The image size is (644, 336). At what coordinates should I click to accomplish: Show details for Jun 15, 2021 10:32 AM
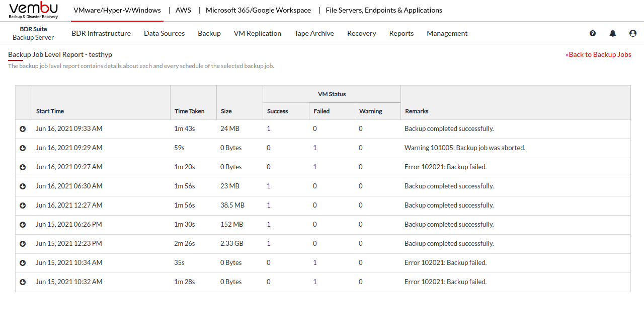pos(23,282)
